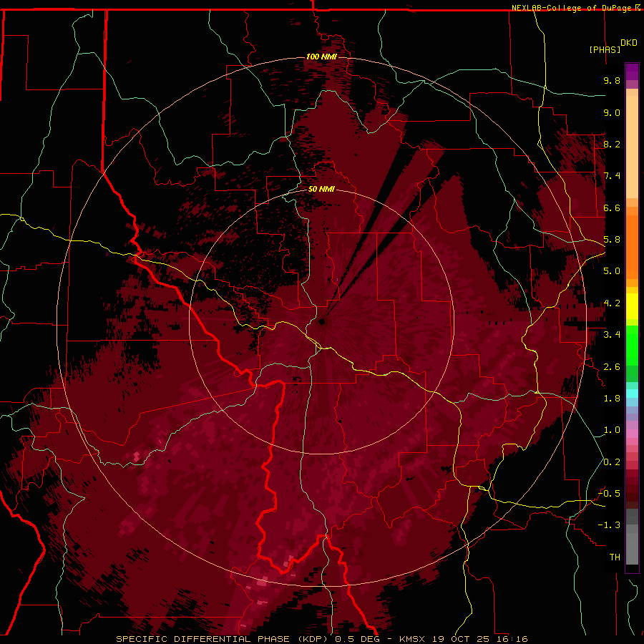644x644 pixels.
Task: Click the 16:16 timestamp
Action: pyautogui.click(x=511, y=639)
